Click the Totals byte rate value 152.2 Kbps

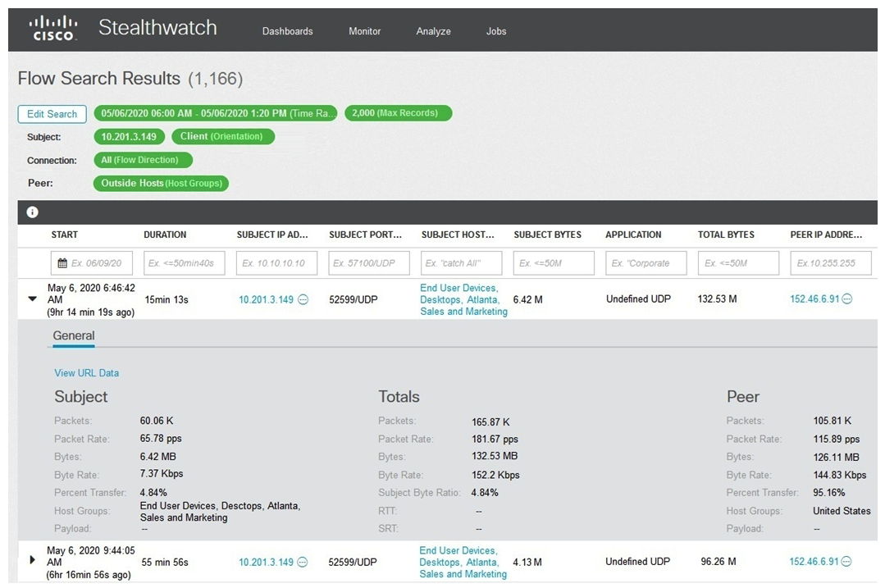495,475
